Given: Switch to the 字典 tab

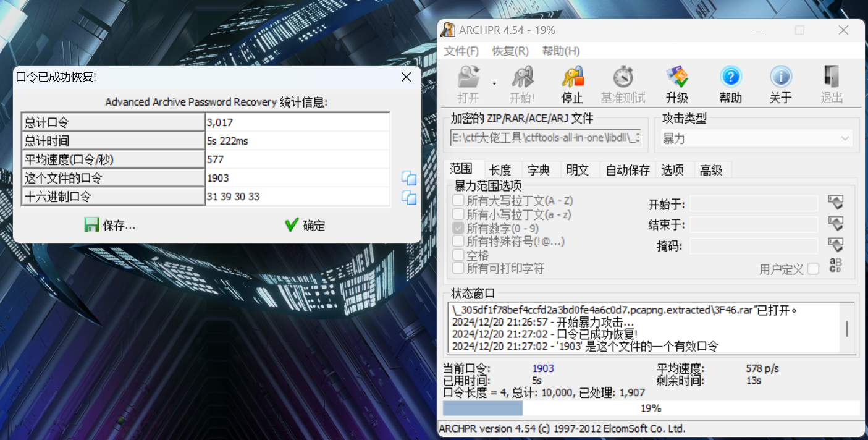Looking at the screenshot, I should (539, 170).
